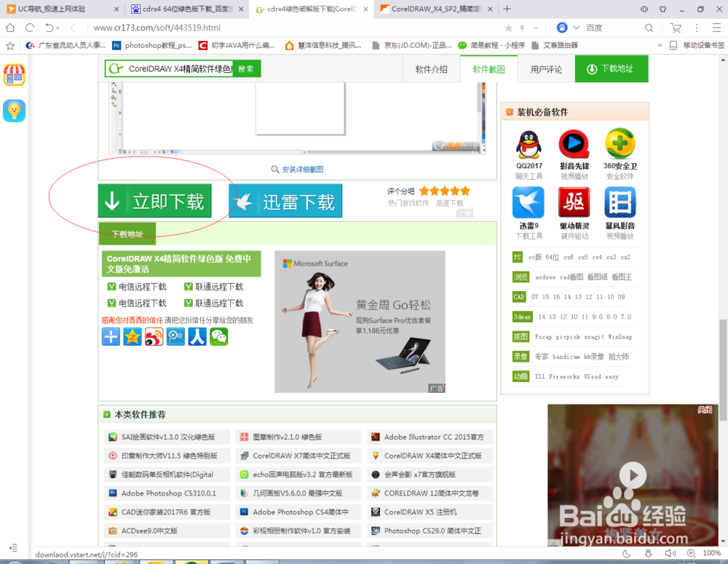
Task: Click the search magnifier in browser toolbar
Action: tap(649, 28)
